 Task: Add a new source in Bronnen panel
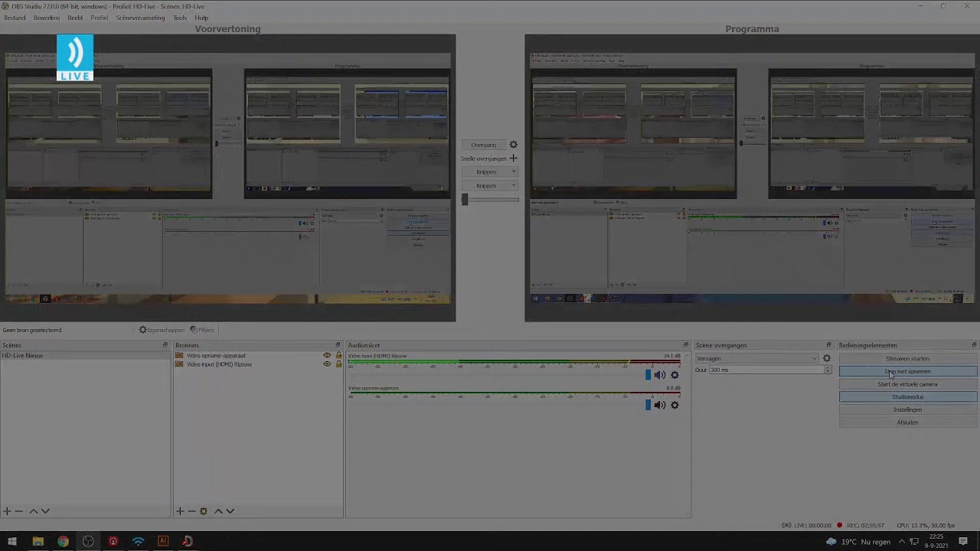(x=180, y=511)
